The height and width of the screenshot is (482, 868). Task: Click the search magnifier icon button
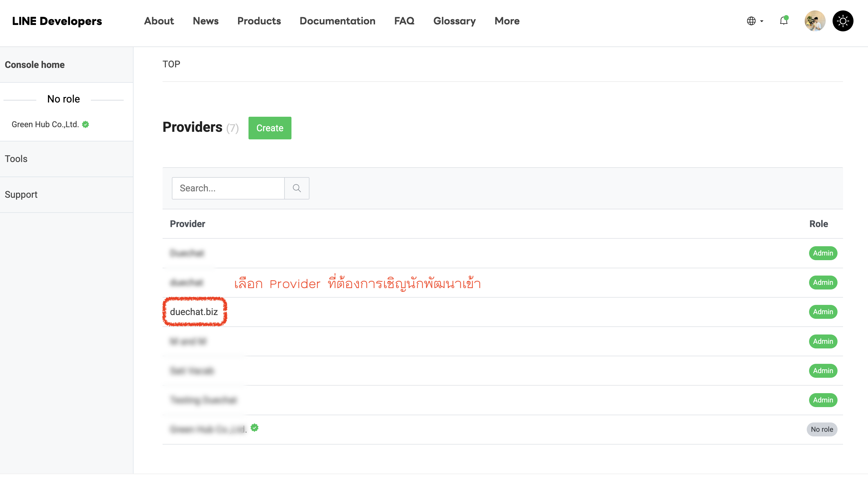296,188
